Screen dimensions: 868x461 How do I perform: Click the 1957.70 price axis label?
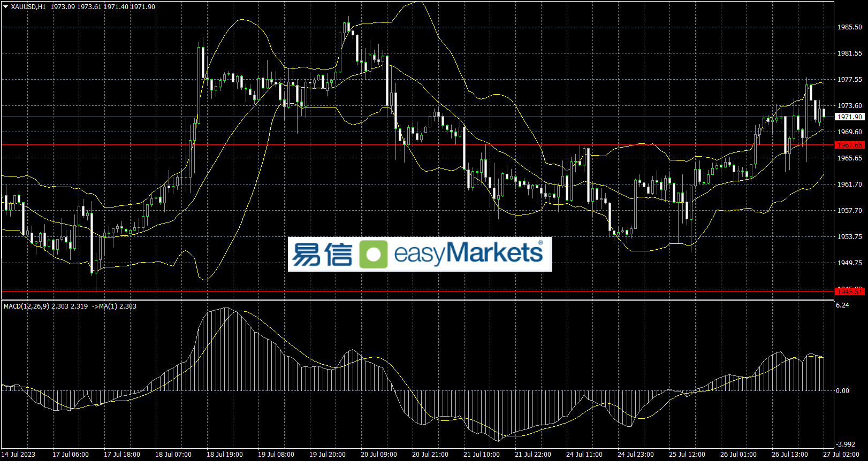(850, 211)
